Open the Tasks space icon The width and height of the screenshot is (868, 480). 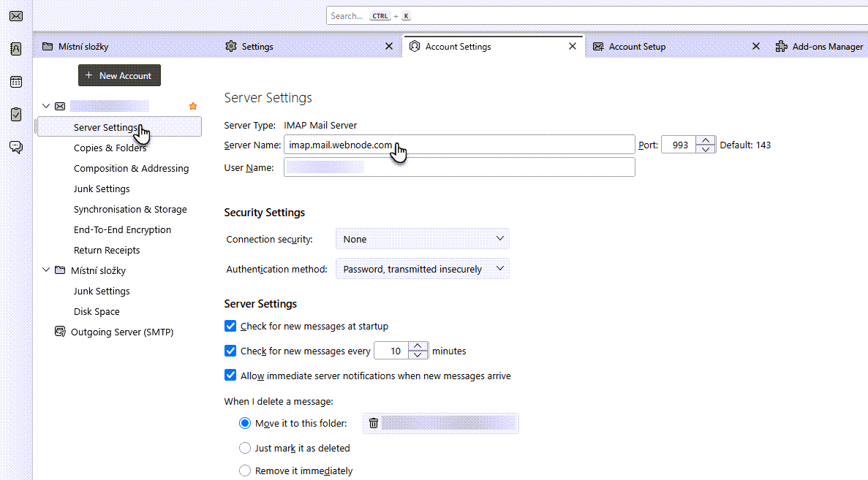(x=15, y=115)
